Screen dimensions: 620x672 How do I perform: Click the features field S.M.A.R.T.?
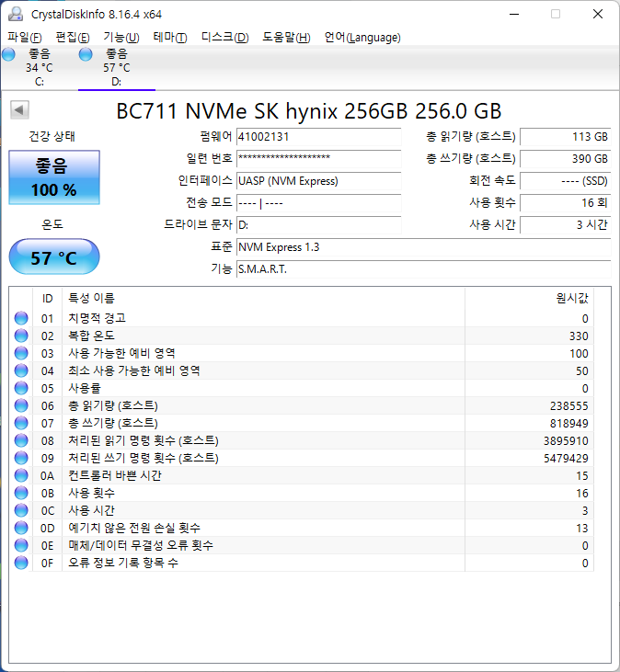424,269
